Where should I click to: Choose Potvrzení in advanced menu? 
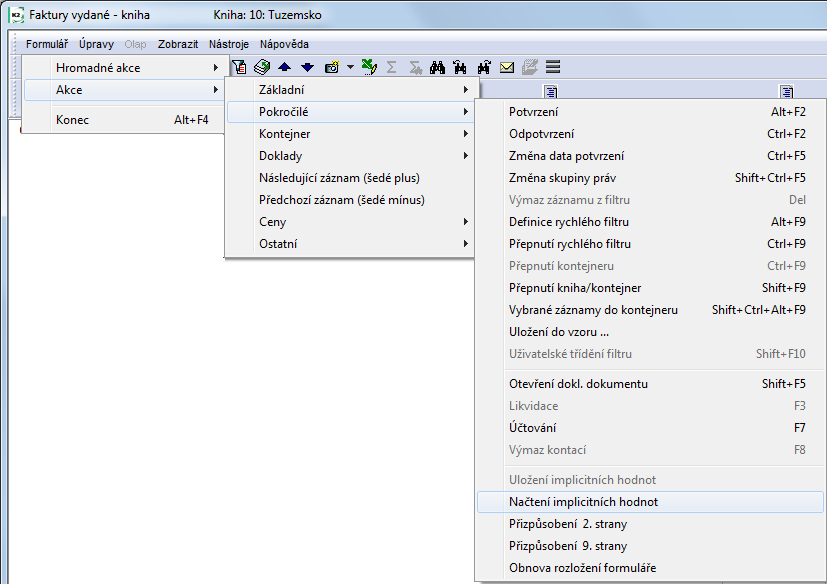(x=650, y=112)
